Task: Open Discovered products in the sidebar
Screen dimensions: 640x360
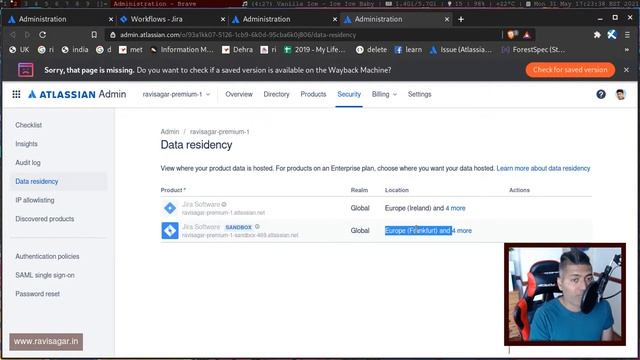Action: pyautogui.click(x=45, y=219)
